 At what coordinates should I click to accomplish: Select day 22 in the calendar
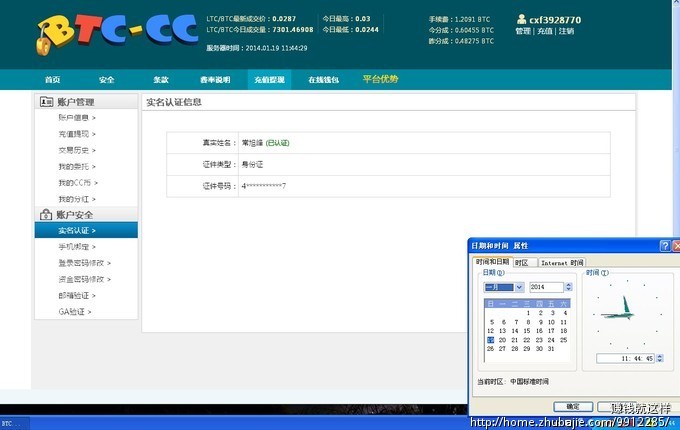[527, 340]
